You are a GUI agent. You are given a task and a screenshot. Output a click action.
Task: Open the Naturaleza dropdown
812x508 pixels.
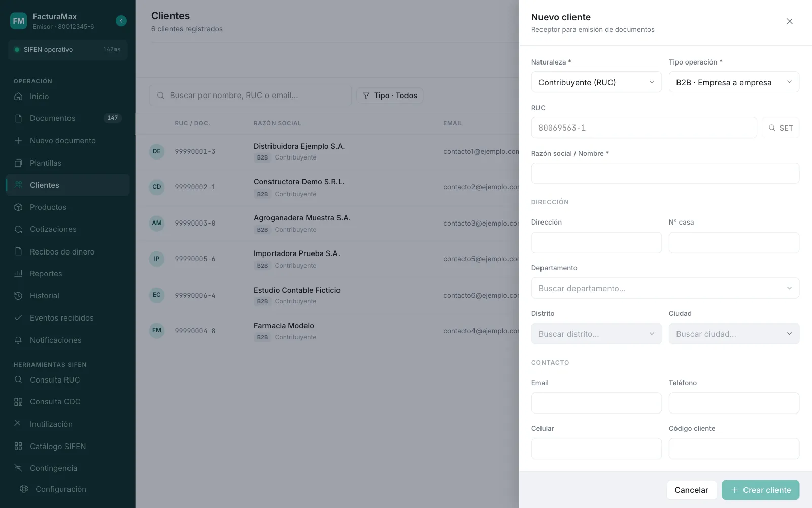point(596,82)
